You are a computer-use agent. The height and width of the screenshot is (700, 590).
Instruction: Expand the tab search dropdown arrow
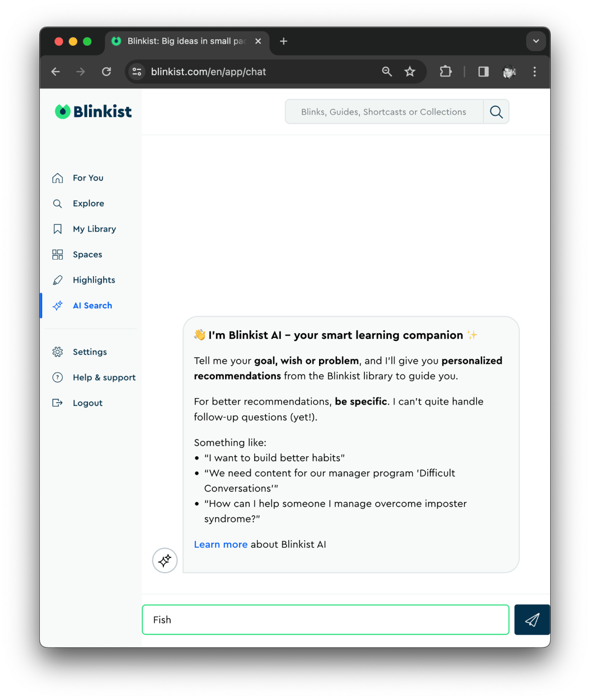(536, 41)
